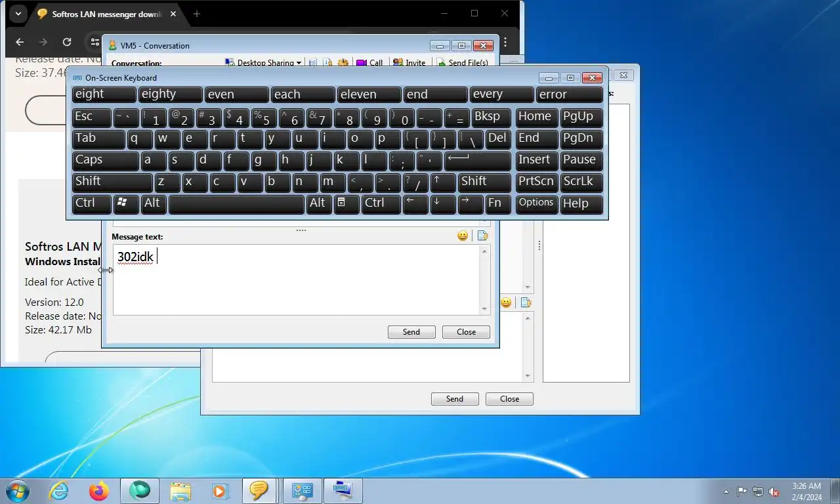Click scroll-up arrow of Message text box
Screen dimensions: 840x504
tap(485, 251)
